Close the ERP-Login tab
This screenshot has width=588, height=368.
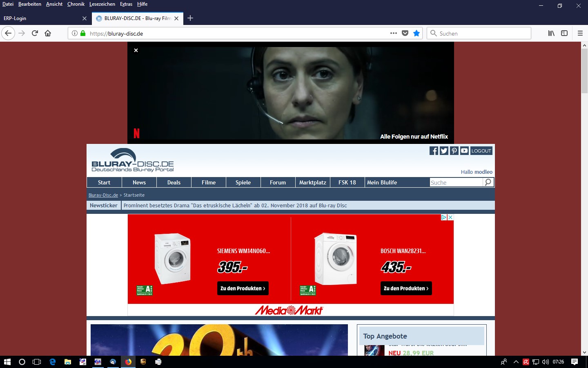click(85, 18)
